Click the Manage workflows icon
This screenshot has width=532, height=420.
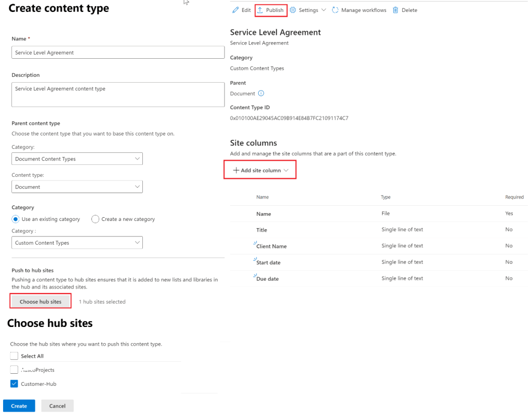coord(335,10)
